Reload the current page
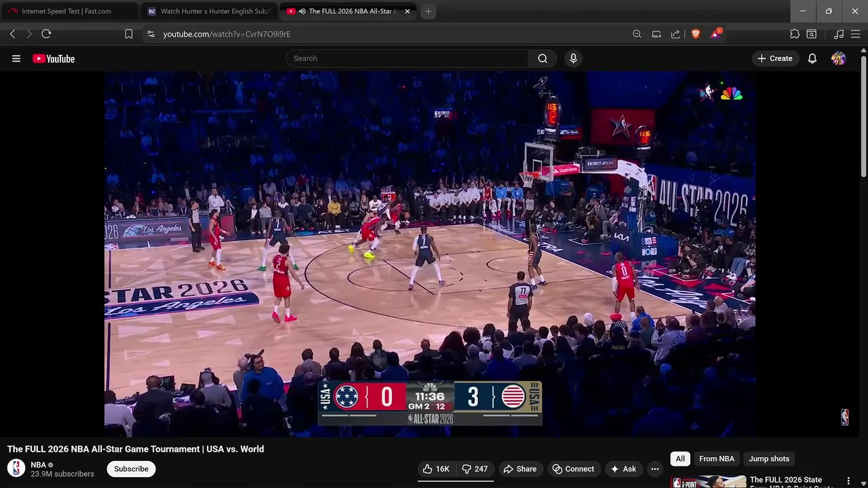868x488 pixels. (46, 34)
